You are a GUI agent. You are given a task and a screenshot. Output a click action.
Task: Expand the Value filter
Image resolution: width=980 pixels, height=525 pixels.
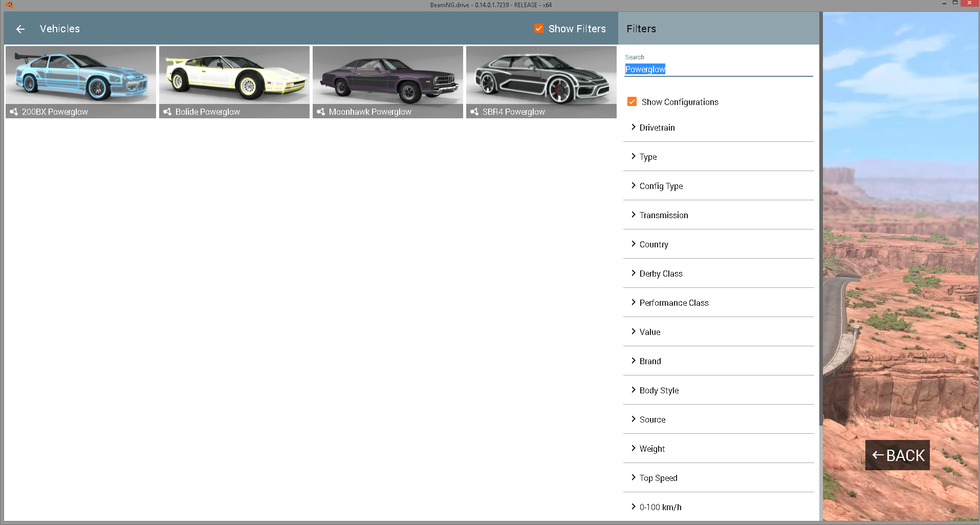click(x=718, y=332)
